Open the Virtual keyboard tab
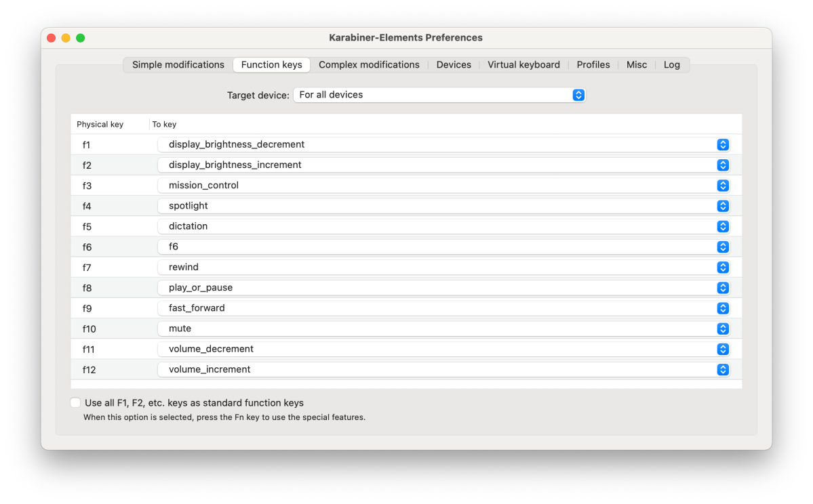 [x=523, y=65]
